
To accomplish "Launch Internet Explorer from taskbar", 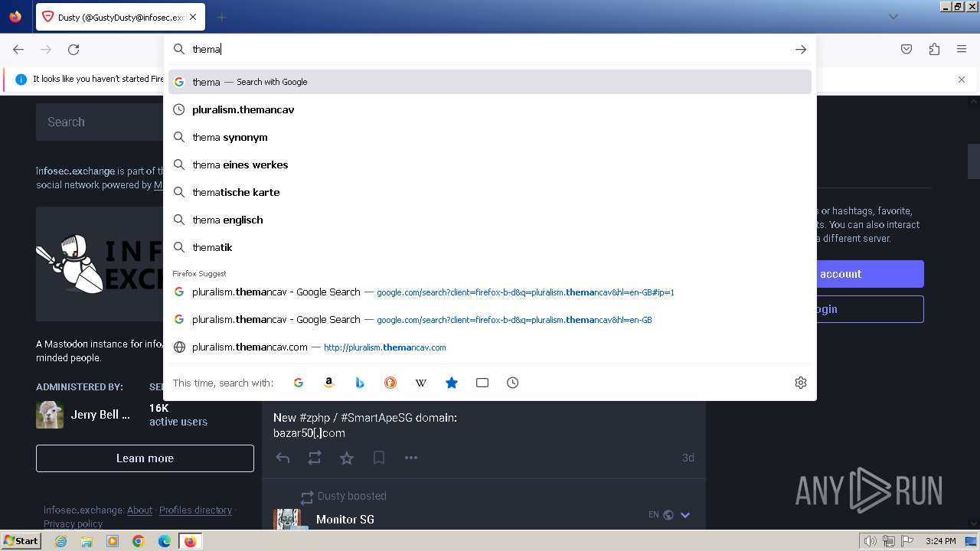I will [x=60, y=541].
